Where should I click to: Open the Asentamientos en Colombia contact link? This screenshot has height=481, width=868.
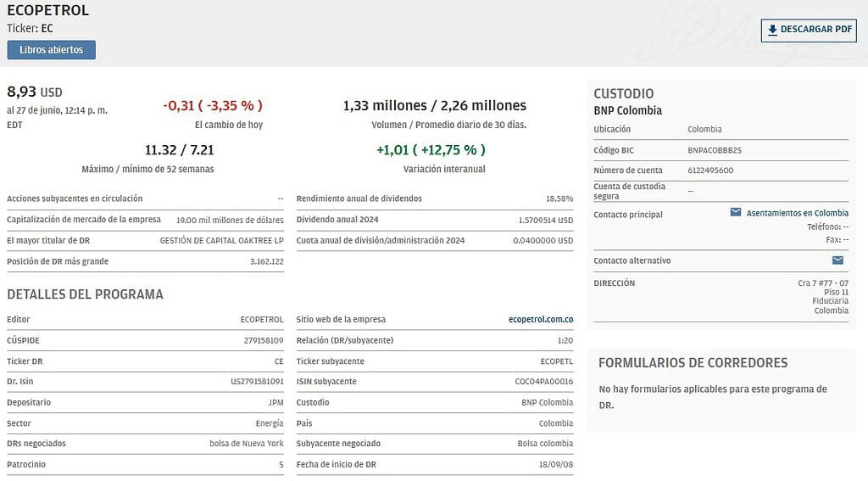(x=797, y=213)
